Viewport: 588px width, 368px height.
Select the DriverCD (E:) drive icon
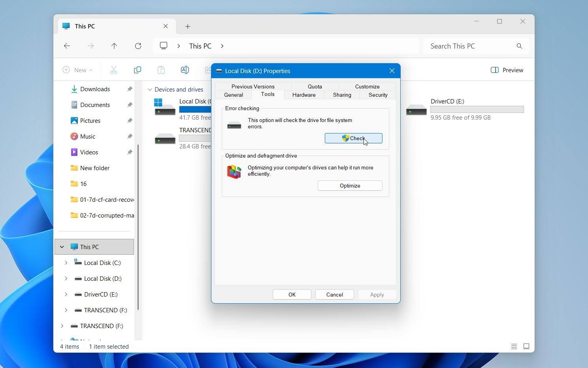coord(416,109)
